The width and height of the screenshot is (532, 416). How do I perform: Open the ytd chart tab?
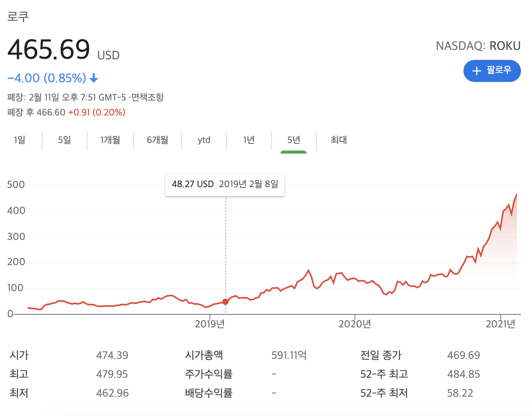[x=204, y=140]
